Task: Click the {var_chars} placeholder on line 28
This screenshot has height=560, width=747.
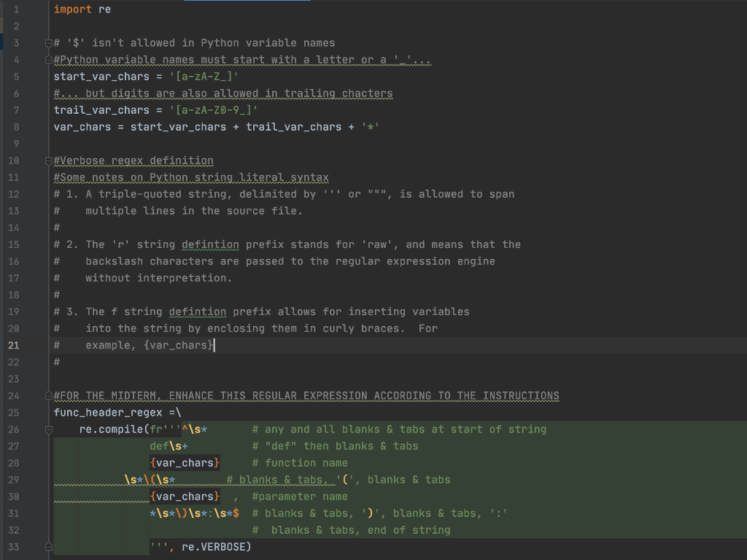Action: [x=184, y=462]
